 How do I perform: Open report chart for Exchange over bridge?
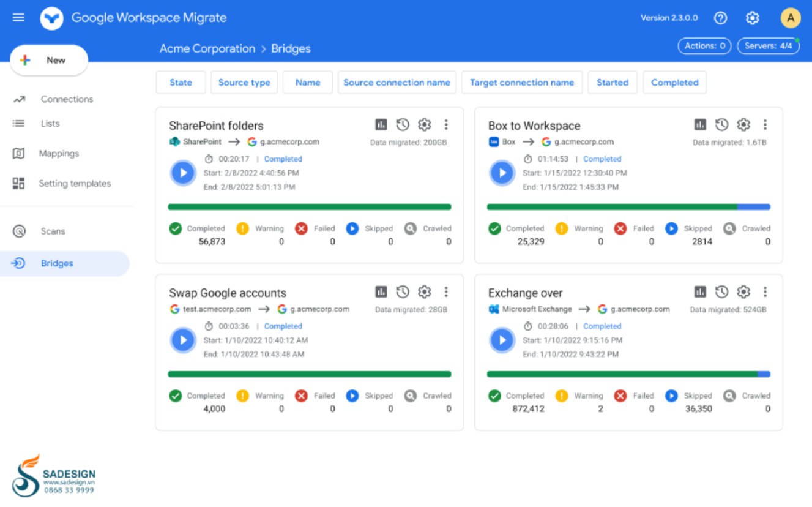click(x=701, y=292)
